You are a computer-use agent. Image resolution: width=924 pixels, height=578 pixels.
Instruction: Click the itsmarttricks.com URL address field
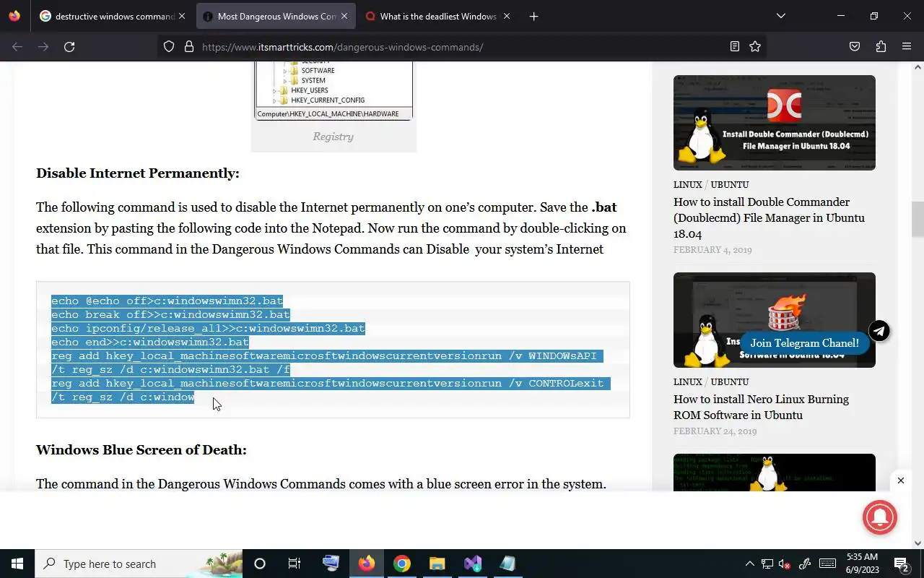coord(462,47)
